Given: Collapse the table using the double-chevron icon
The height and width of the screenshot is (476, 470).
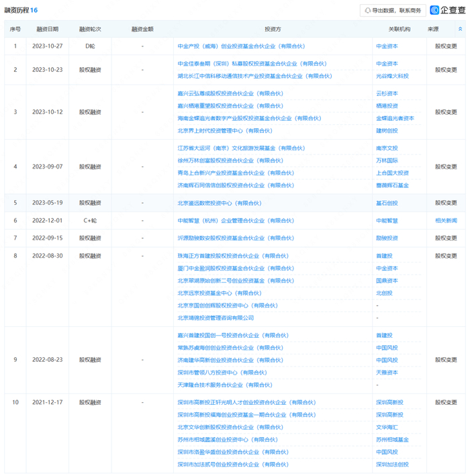Looking at the screenshot, I should click(460, 29).
